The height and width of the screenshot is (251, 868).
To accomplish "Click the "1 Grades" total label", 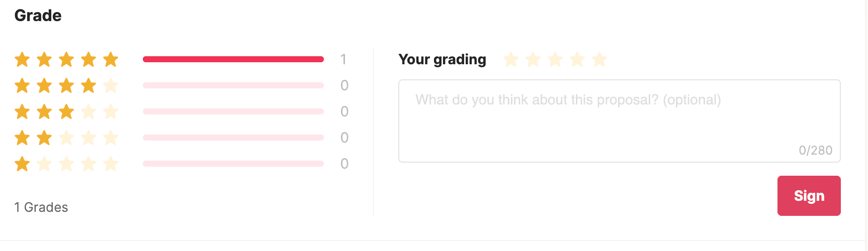I will (41, 207).
